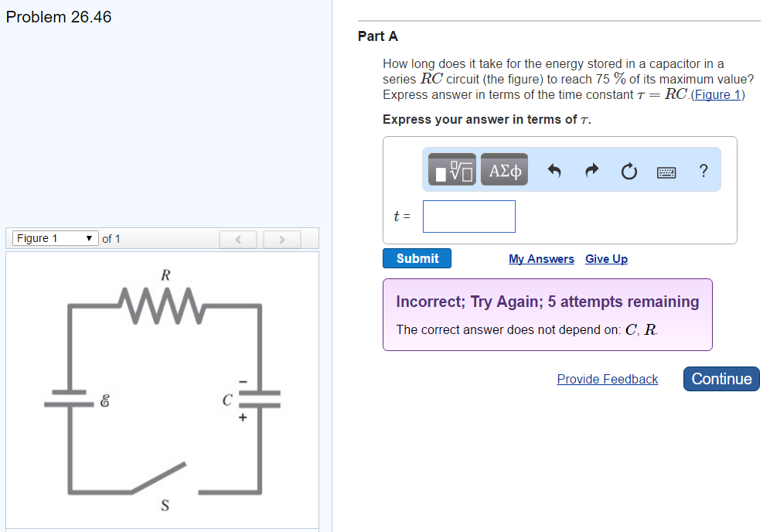
Task: Click the Problem 26.46 title
Action: tap(58, 17)
